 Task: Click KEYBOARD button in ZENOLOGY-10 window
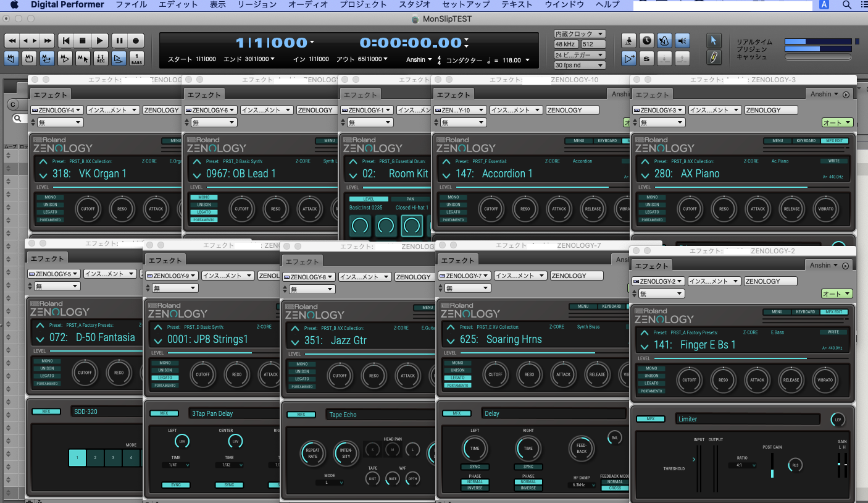pyautogui.click(x=607, y=141)
